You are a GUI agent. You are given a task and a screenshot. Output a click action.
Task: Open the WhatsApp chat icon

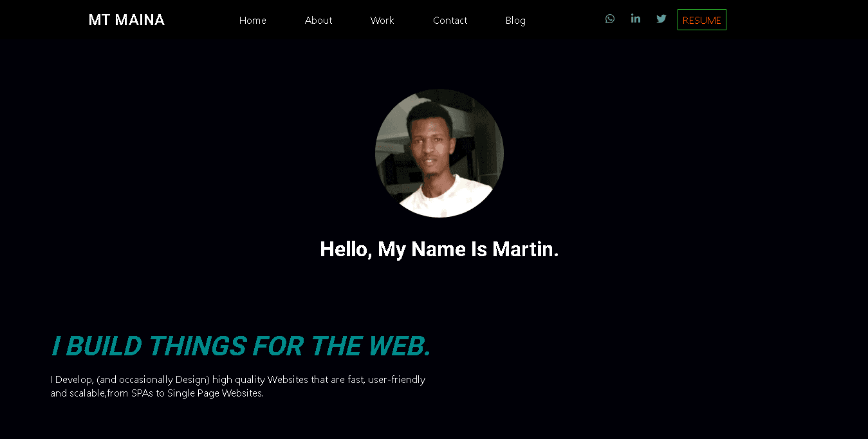[610, 19]
